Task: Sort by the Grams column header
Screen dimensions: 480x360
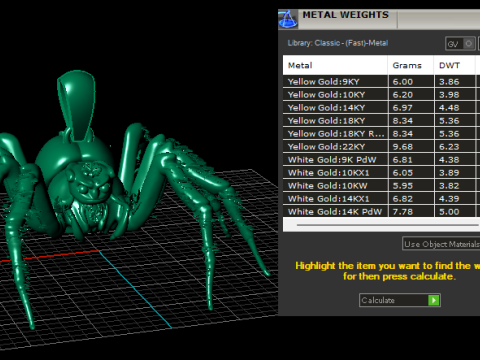Action: click(411, 65)
